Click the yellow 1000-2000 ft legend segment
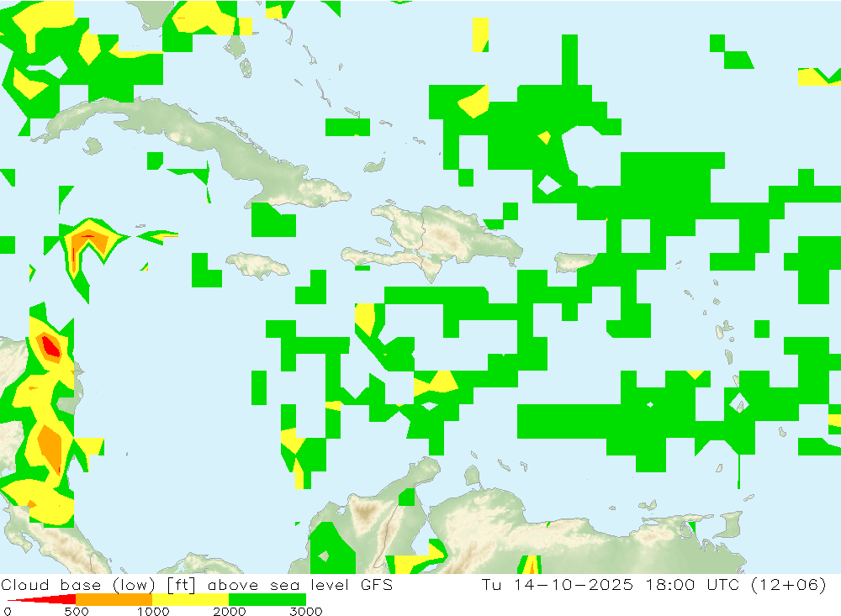The height and width of the screenshot is (616, 841). (x=190, y=599)
